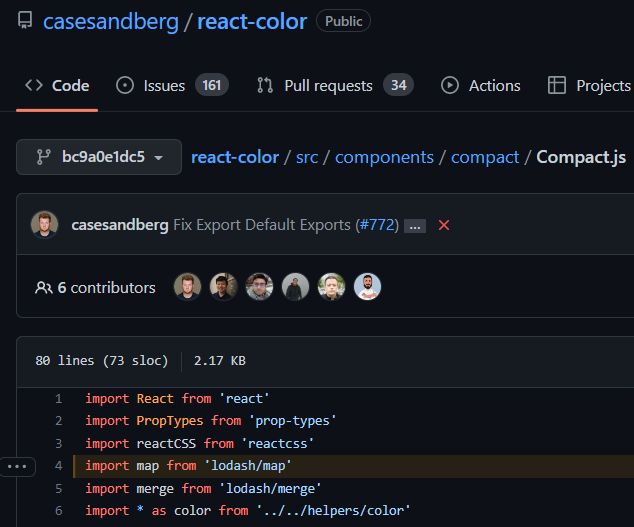Click the repository book icon
Screen dimensions: 634x527
pyautogui.click(x=25, y=20)
